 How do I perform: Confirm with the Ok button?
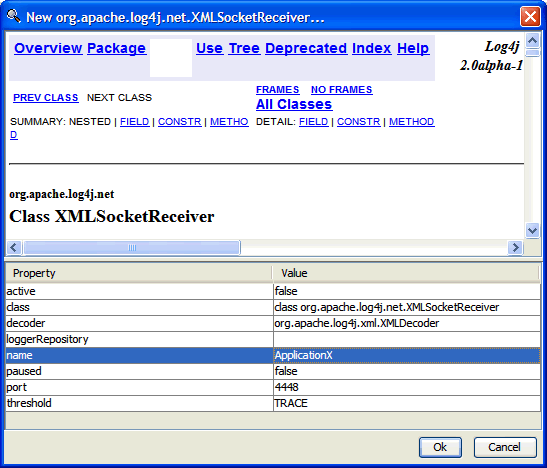tap(440, 447)
